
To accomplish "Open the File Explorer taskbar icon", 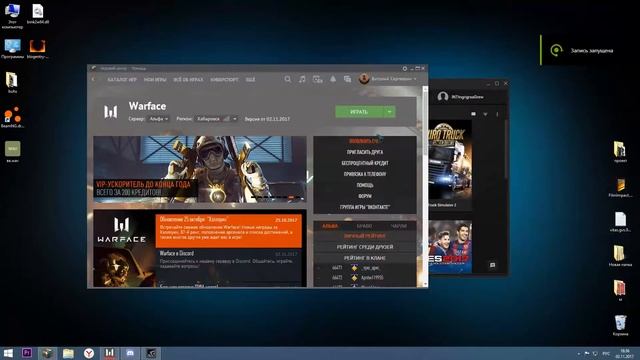I will tap(68, 353).
